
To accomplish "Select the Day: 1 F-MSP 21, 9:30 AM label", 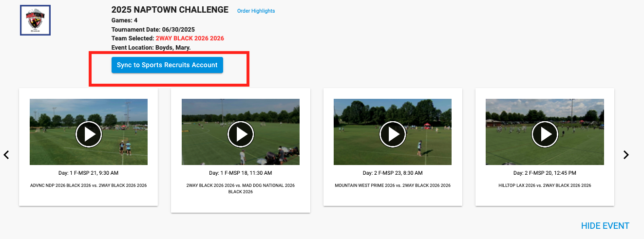I will pyautogui.click(x=89, y=173).
